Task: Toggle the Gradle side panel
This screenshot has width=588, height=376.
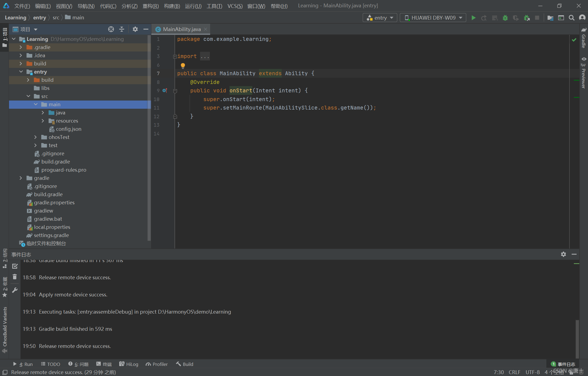Action: pyautogui.click(x=583, y=38)
